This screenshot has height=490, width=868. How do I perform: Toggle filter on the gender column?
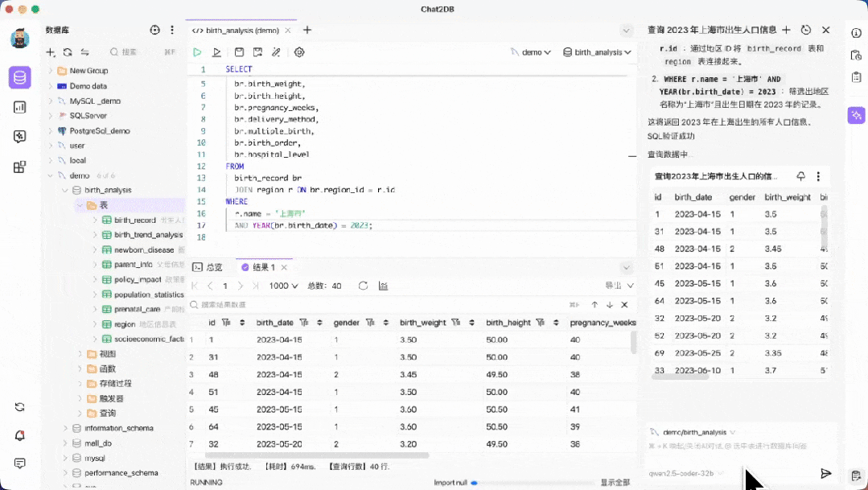[370, 323]
